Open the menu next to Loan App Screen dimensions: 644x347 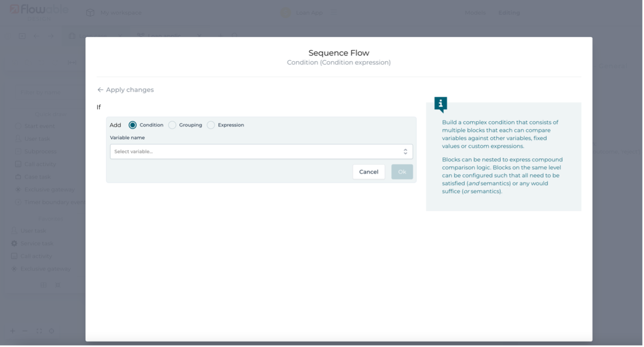(334, 13)
